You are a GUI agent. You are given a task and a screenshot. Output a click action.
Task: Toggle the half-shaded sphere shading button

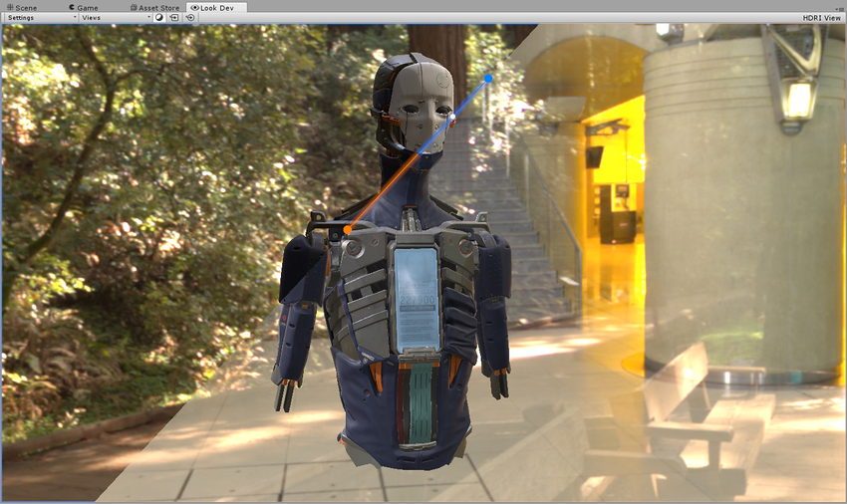click(x=159, y=17)
